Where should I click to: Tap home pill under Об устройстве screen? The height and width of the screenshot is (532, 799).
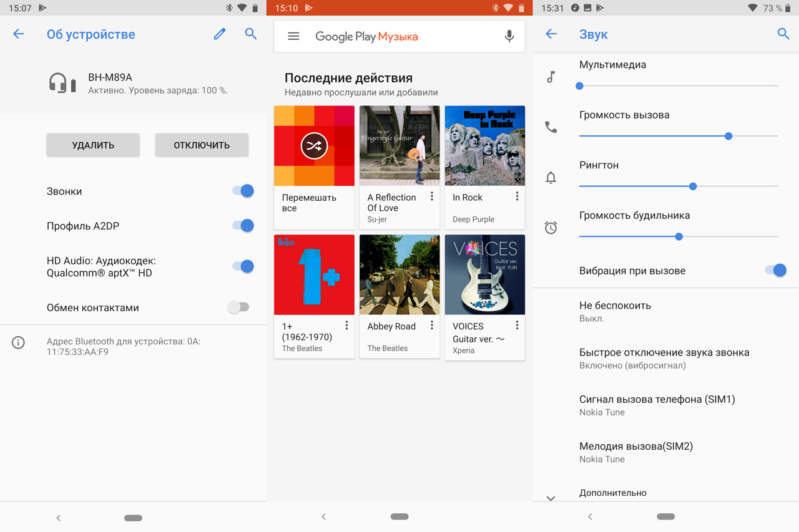pos(133,518)
